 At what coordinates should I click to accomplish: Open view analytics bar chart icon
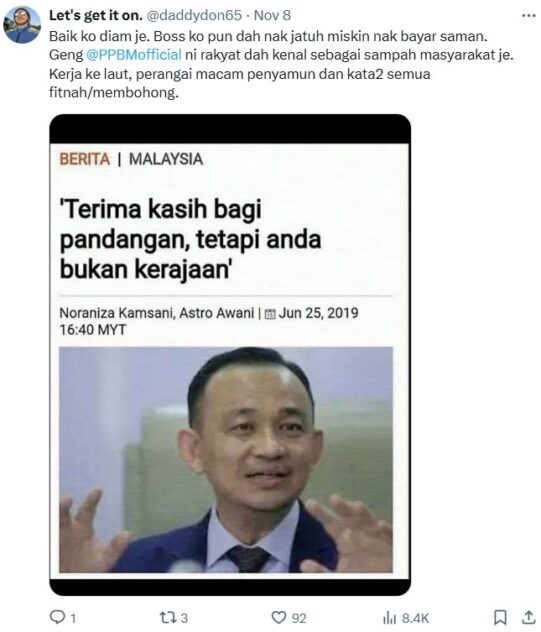[389, 617]
